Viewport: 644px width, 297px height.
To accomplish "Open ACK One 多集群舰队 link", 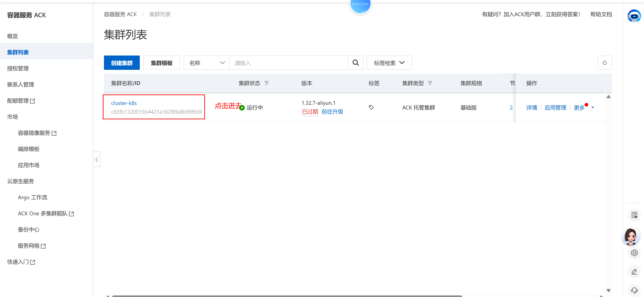I will 46,213.
